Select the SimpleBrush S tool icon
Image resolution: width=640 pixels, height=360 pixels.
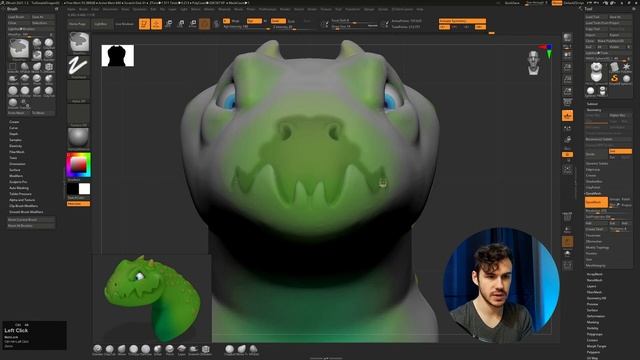coord(614,78)
